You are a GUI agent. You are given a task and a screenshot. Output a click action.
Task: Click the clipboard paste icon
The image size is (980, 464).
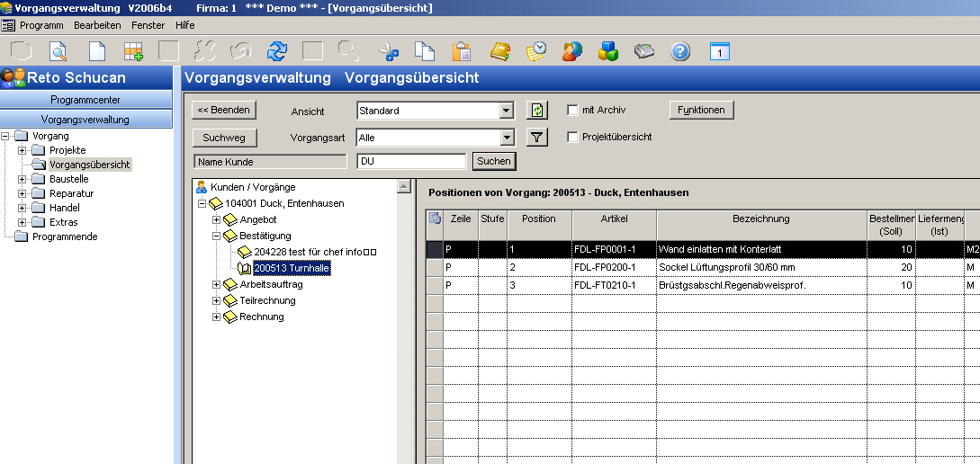point(462,51)
